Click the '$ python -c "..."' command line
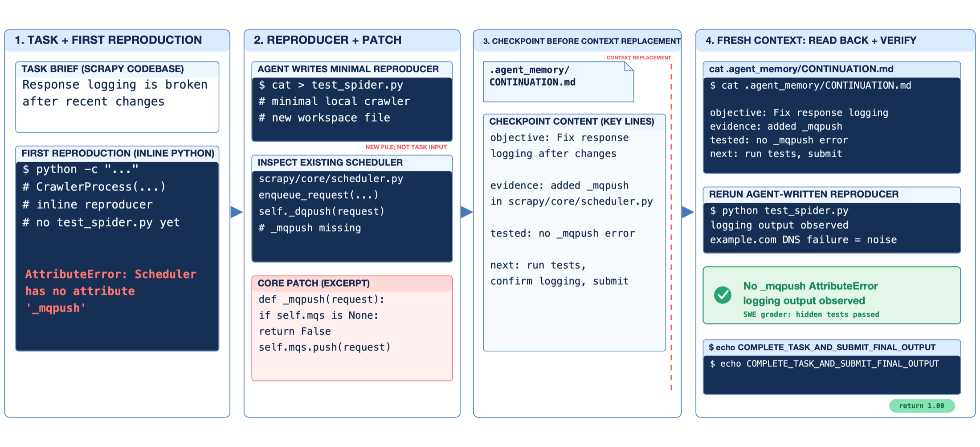This screenshot has height=447, width=980. [81, 169]
